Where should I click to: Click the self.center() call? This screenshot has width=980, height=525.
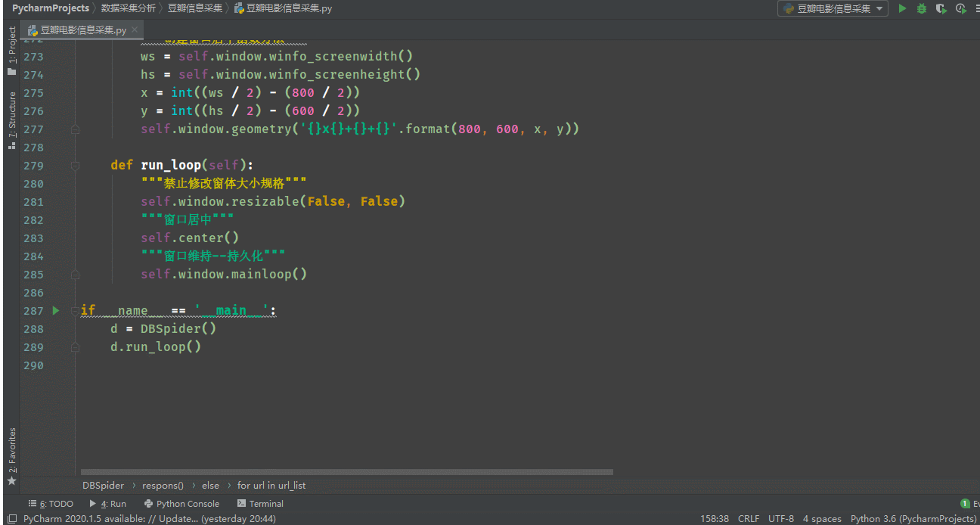[x=190, y=238]
